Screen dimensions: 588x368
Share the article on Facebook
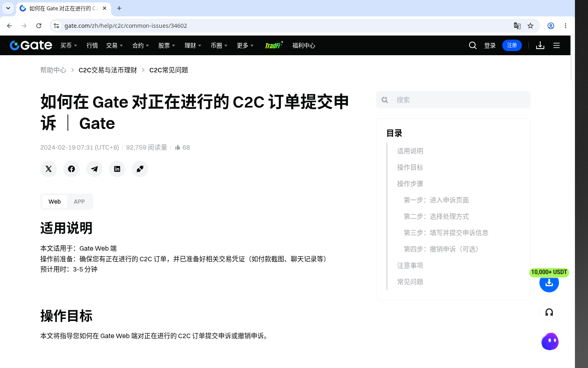coord(71,169)
